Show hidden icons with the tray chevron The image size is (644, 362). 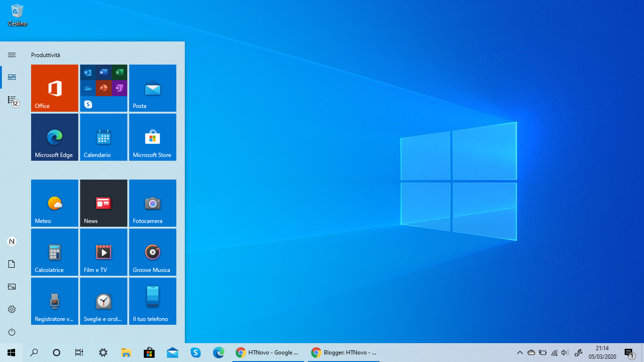coord(520,352)
